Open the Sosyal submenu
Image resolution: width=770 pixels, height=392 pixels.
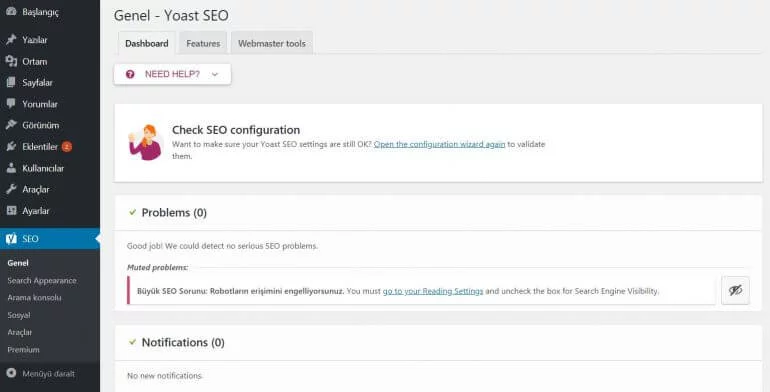click(x=19, y=315)
